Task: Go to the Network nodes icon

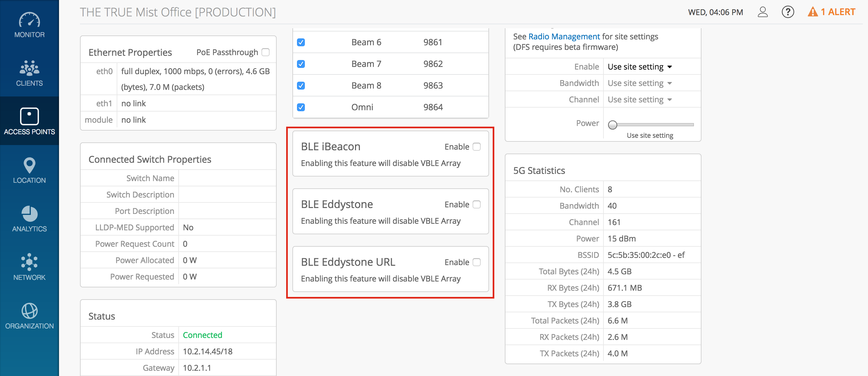Action: click(x=29, y=262)
